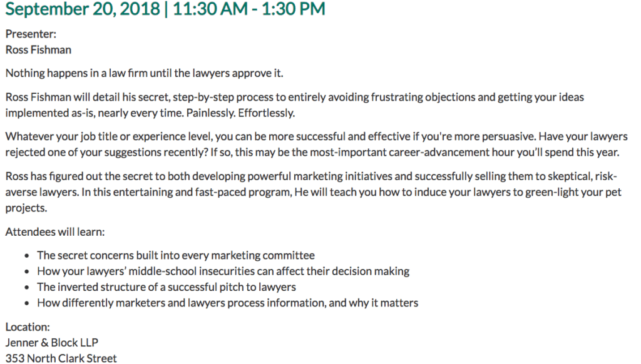Click the word 'projects.' ending the paragraph
Screen dimensions: 641x364
26,208
